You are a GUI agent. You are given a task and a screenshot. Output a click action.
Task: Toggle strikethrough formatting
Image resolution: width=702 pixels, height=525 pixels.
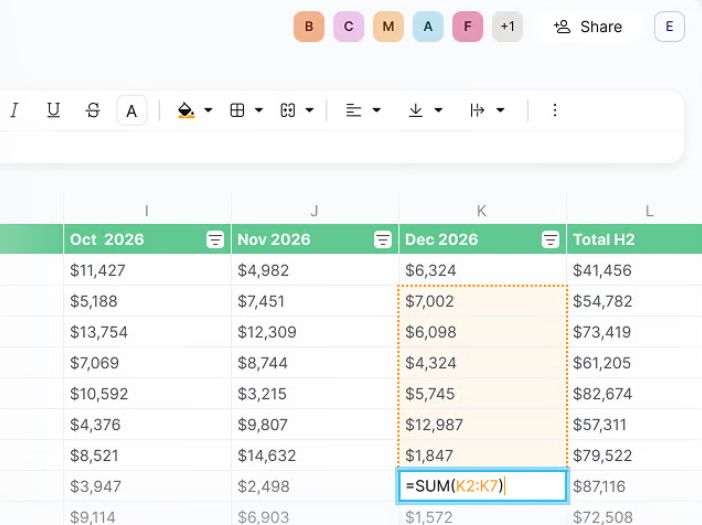point(93,110)
